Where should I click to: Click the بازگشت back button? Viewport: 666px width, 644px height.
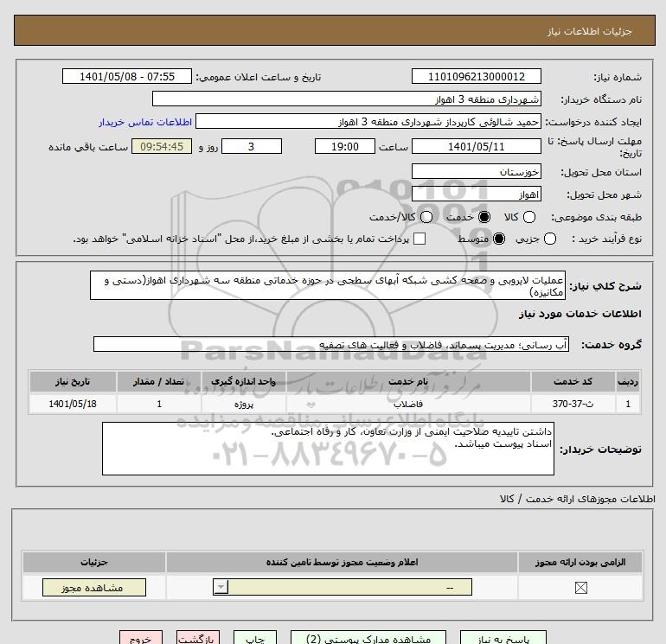(x=198, y=638)
